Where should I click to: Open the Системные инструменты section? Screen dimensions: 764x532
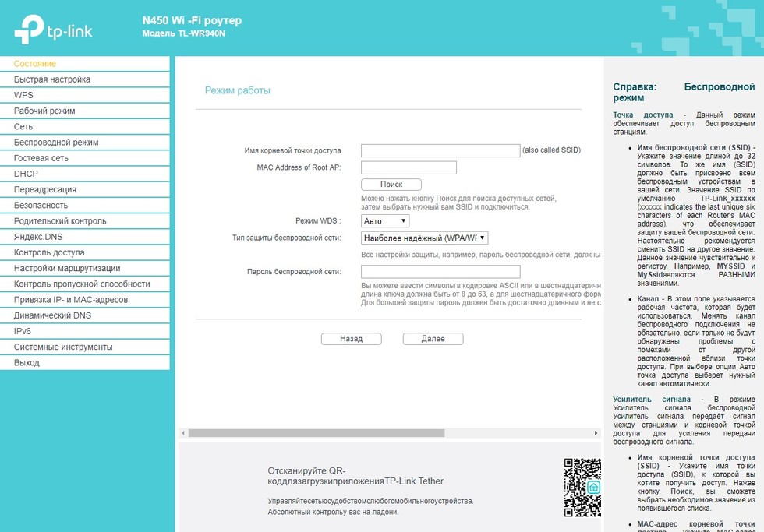click(65, 346)
